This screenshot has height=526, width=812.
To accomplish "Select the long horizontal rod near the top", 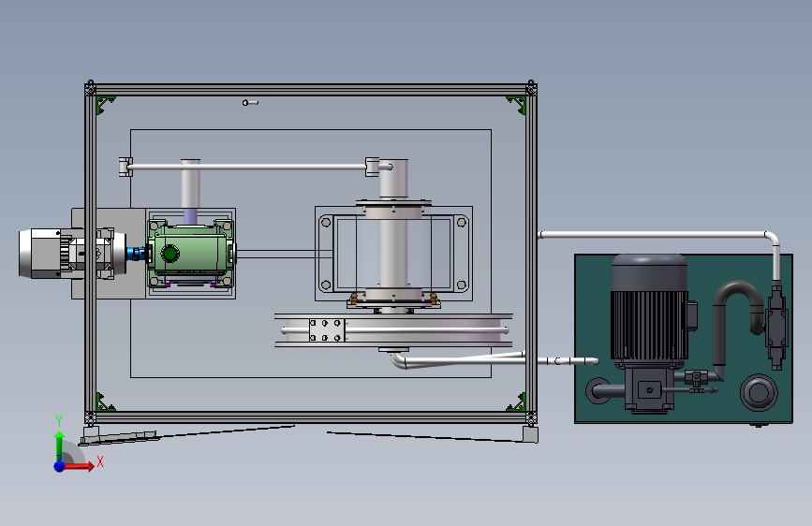I will pyautogui.click(x=248, y=167).
